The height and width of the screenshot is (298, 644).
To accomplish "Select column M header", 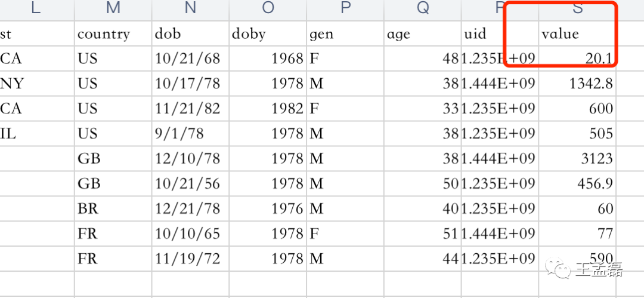I will coord(113,10).
